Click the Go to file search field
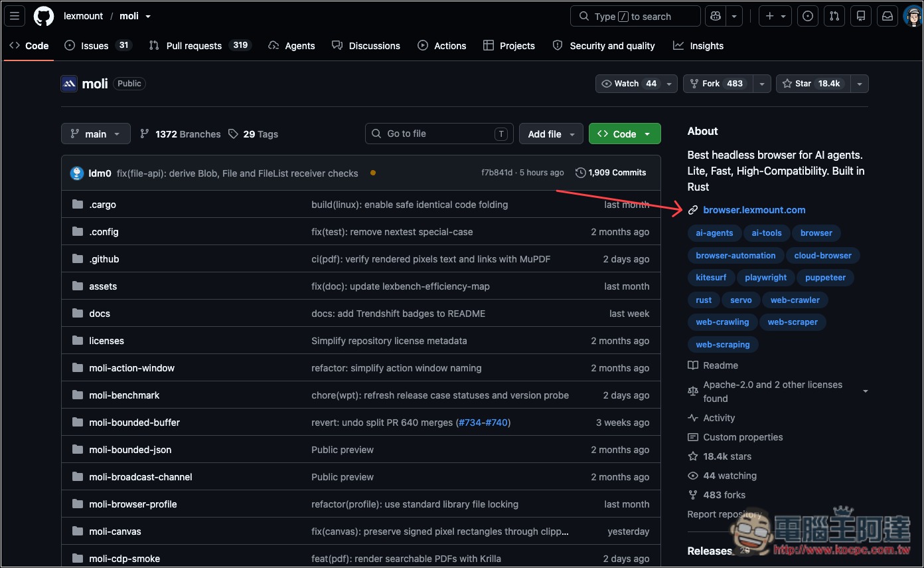The width and height of the screenshot is (924, 568). point(439,134)
